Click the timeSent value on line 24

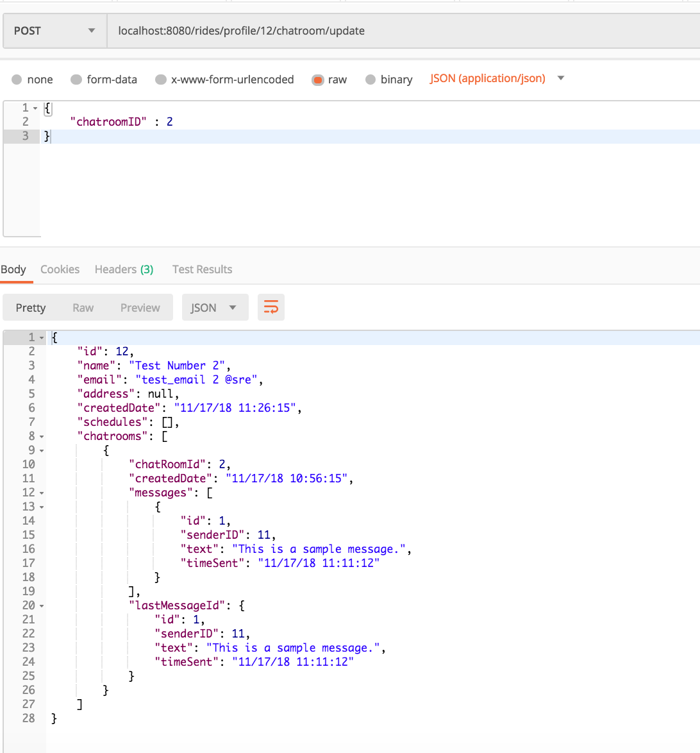(293, 662)
